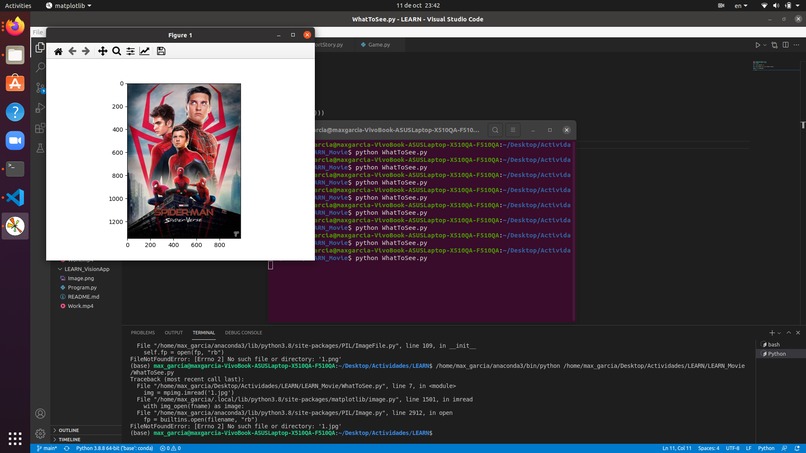The height and width of the screenshot is (453, 806).
Task: Save the figure with the floppy disk icon
Action: click(x=161, y=51)
